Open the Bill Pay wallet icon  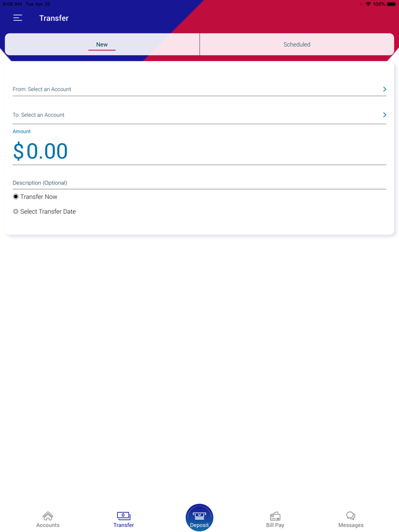[275, 515]
